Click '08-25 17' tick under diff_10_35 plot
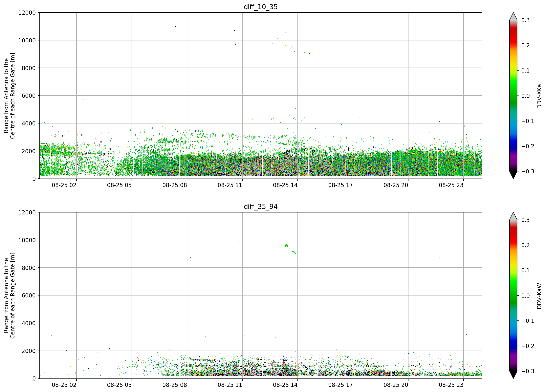Viewport: 546px width, 392px height. [x=340, y=185]
